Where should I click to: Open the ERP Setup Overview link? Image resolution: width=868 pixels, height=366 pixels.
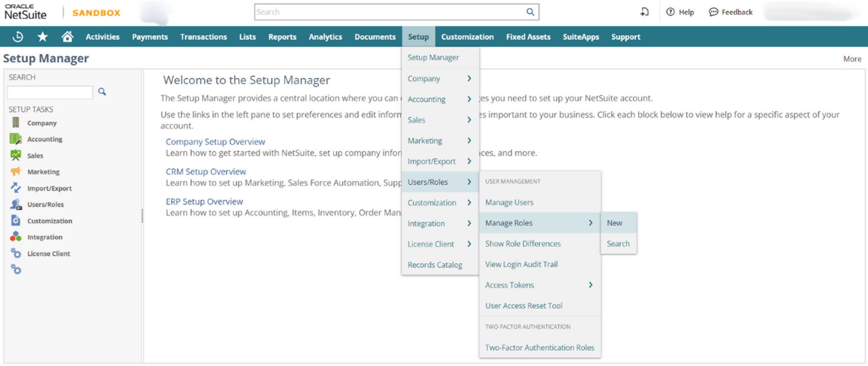(x=204, y=201)
